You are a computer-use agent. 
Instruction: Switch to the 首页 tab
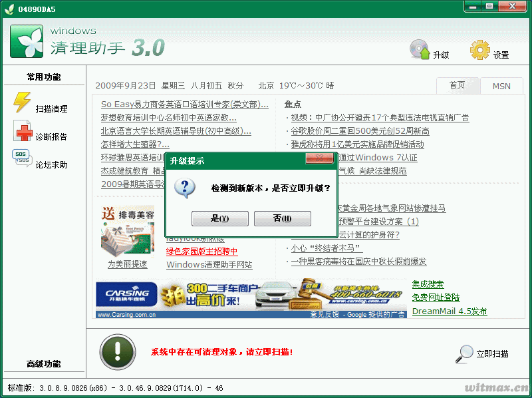click(x=457, y=85)
